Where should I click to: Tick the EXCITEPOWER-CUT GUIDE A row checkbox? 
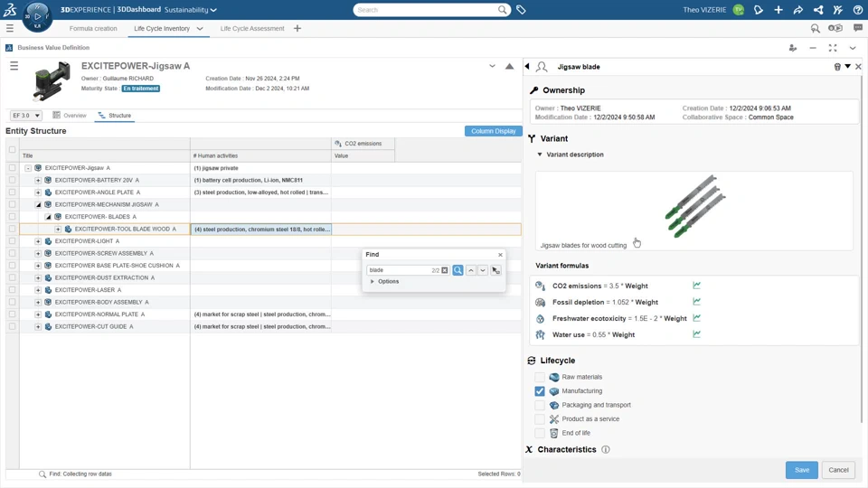coord(12,326)
